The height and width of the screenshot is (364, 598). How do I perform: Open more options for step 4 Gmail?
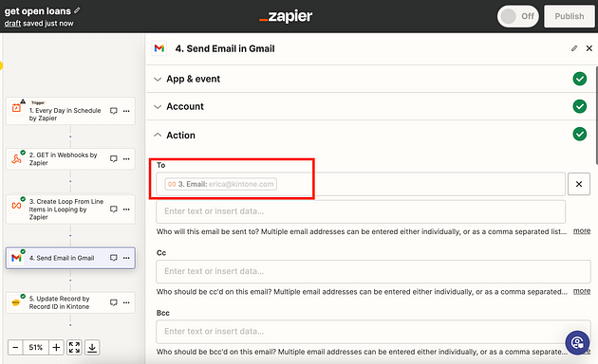pos(126,258)
